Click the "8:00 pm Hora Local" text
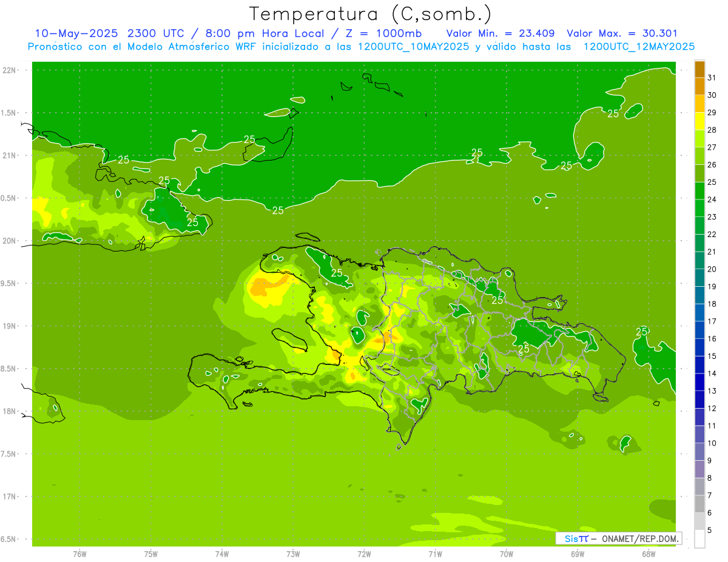 tap(266, 33)
